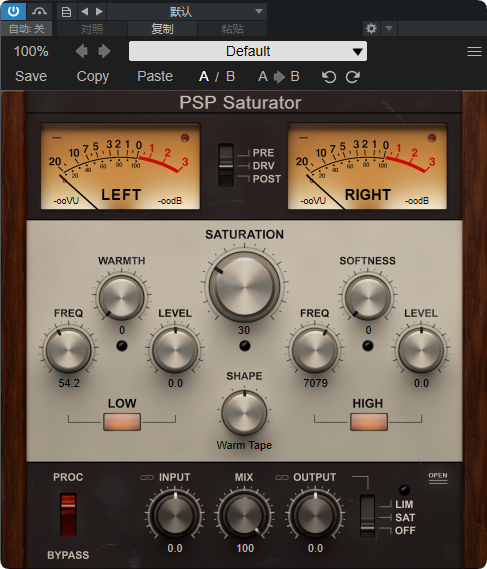The image size is (487, 569).
Task: Flip the PROC / BYPASS red switch
Action: click(x=68, y=514)
